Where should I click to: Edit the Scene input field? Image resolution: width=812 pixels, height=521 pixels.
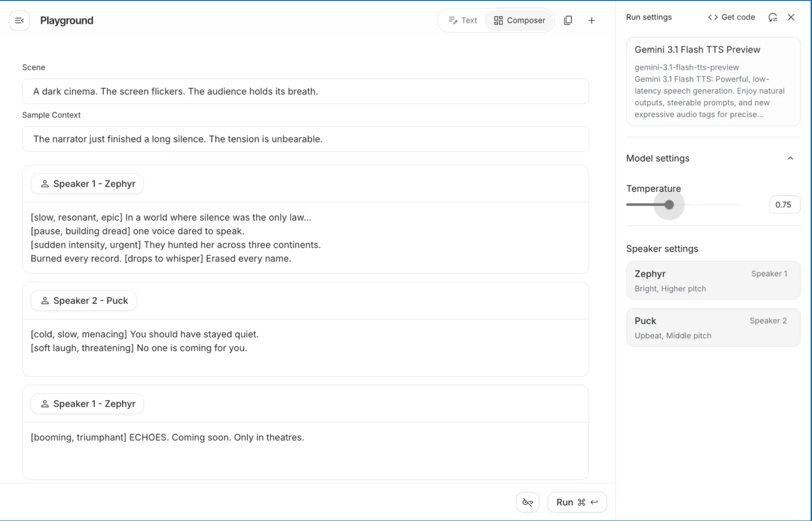(x=306, y=91)
